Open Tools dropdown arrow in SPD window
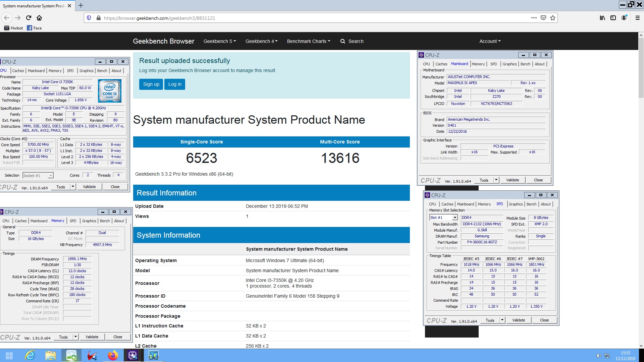 point(502,320)
